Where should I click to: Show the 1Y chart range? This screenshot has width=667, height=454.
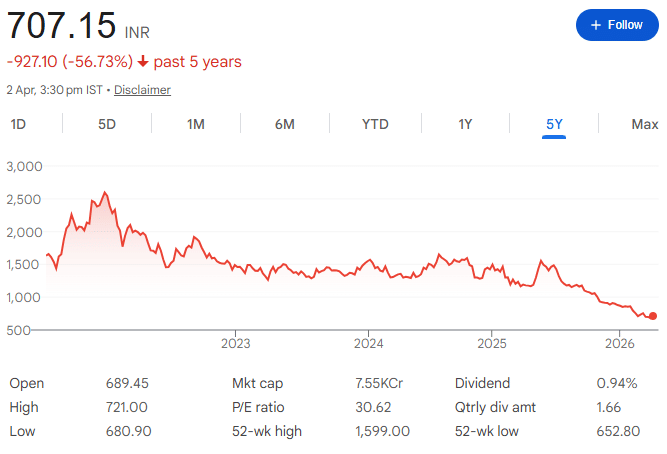pyautogui.click(x=465, y=124)
